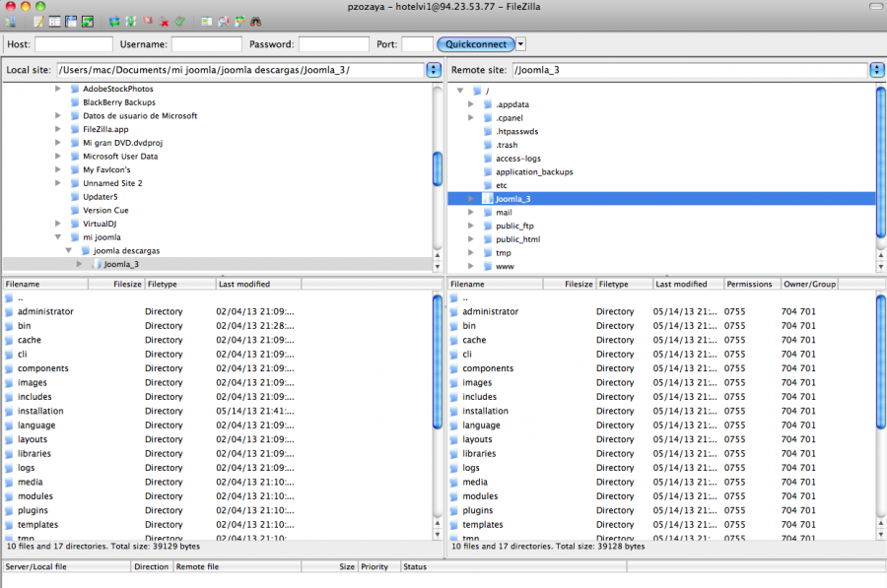
Task: Open the Quickconnect history dropdown arrow
Action: [520, 44]
